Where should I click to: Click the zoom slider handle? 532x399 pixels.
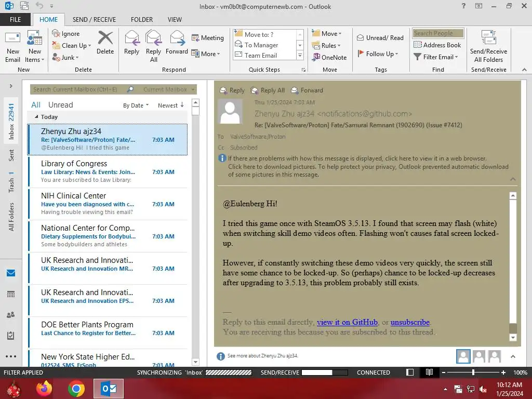pyautogui.click(x=473, y=372)
